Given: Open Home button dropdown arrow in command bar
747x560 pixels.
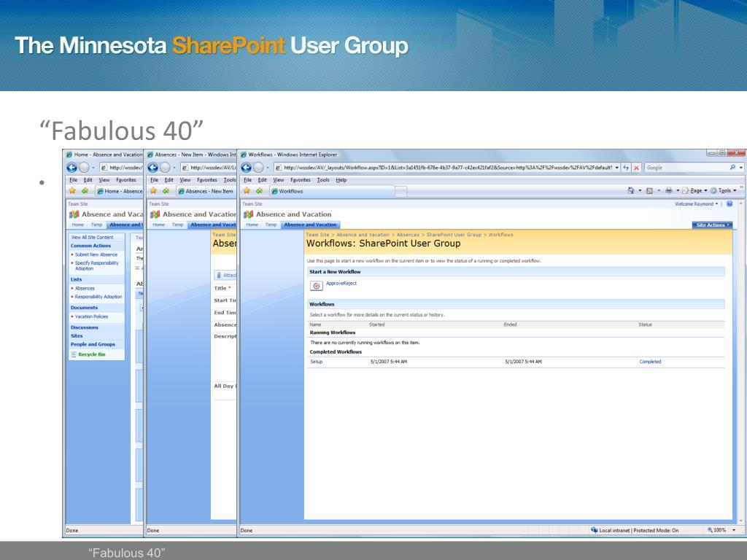Looking at the screenshot, I should click(x=640, y=190).
